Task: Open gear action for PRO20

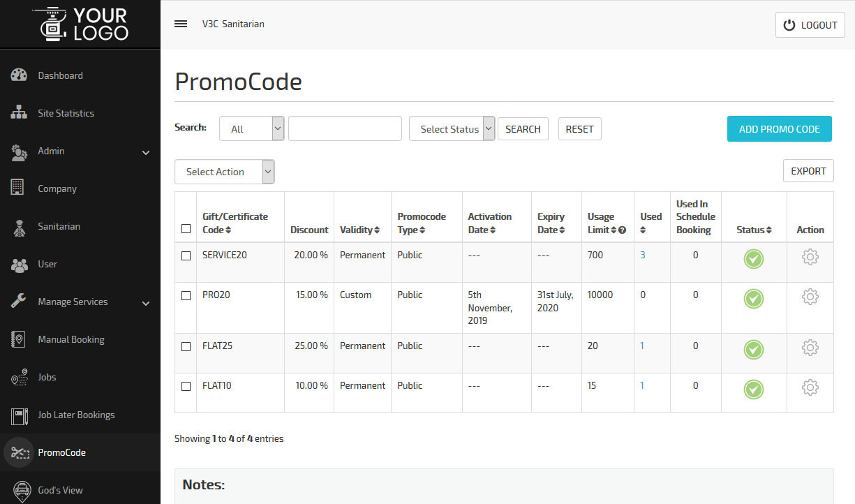Action: (x=810, y=297)
